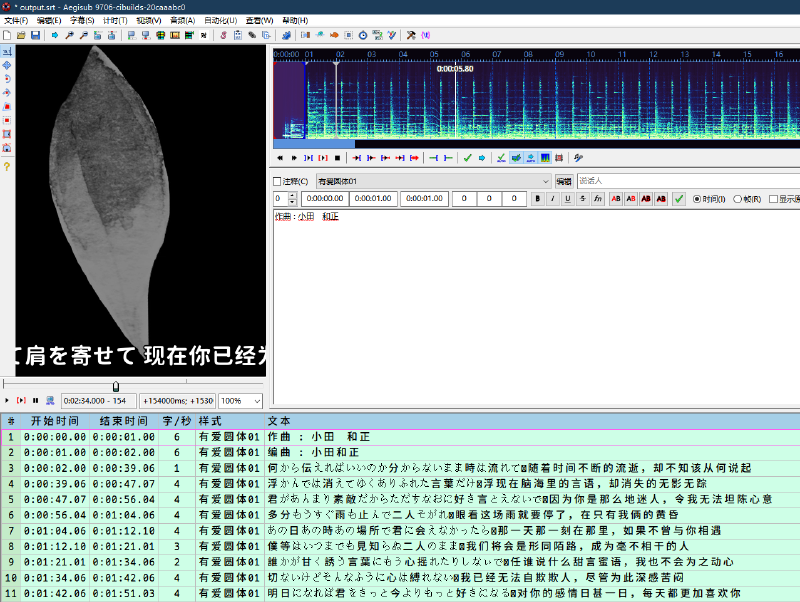Select the 帧 frame radio button
Viewport: 800px width, 602px height.
(738, 199)
